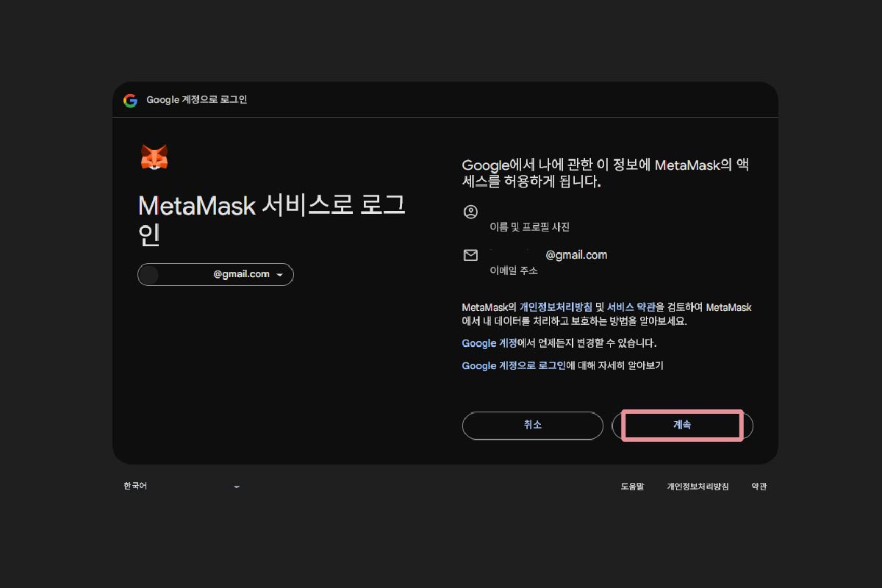Click the arrow in the gmail account chip
Screen dimensions: 882x588
[279, 275]
